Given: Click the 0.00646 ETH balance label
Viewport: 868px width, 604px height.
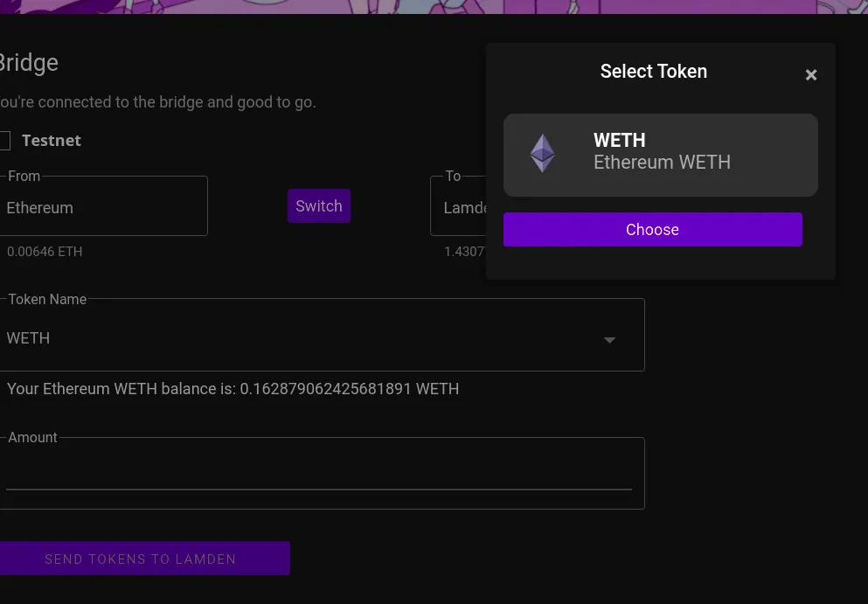Looking at the screenshot, I should (45, 252).
